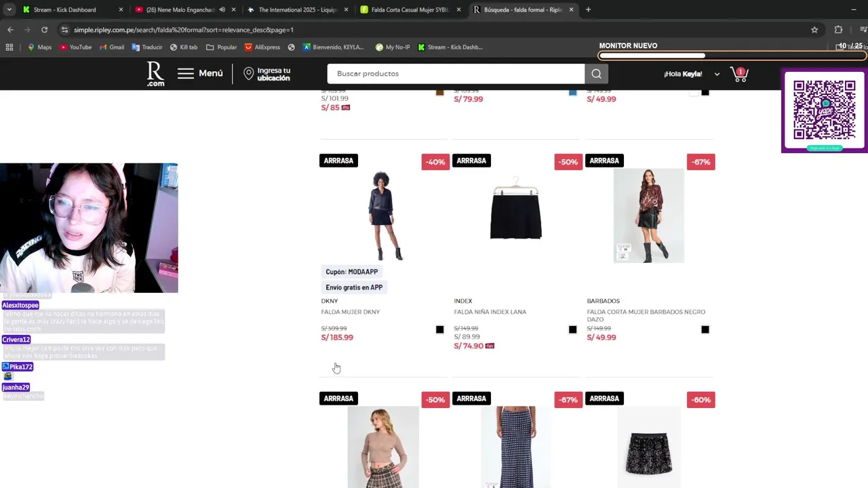This screenshot has width=868, height=488.
Task: Click the Cupón: MODAAPP tag
Action: 351,272
